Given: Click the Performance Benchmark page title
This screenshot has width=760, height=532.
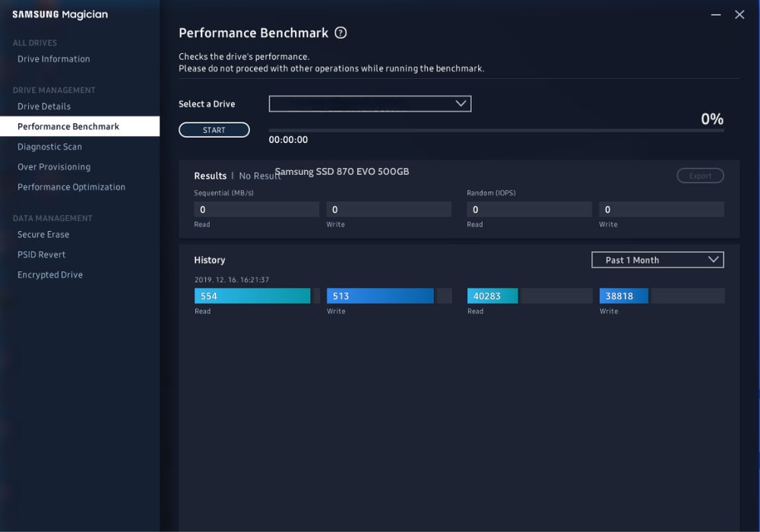Looking at the screenshot, I should coord(254,33).
